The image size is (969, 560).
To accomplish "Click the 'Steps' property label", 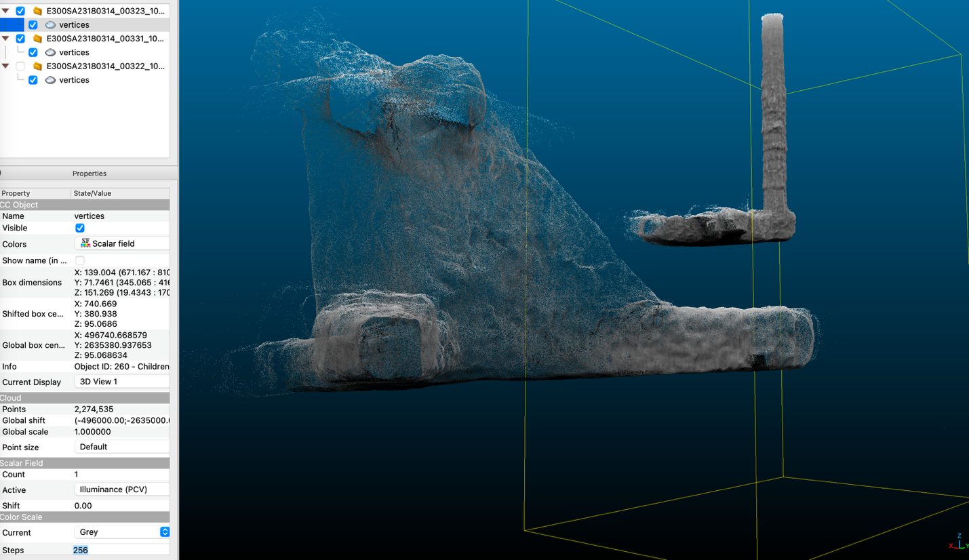I will (x=13, y=551).
